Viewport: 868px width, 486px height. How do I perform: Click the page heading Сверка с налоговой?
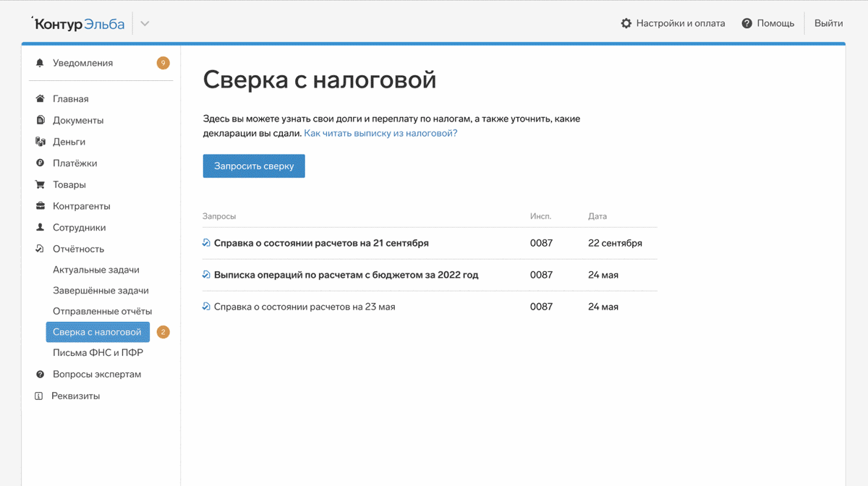(x=320, y=79)
